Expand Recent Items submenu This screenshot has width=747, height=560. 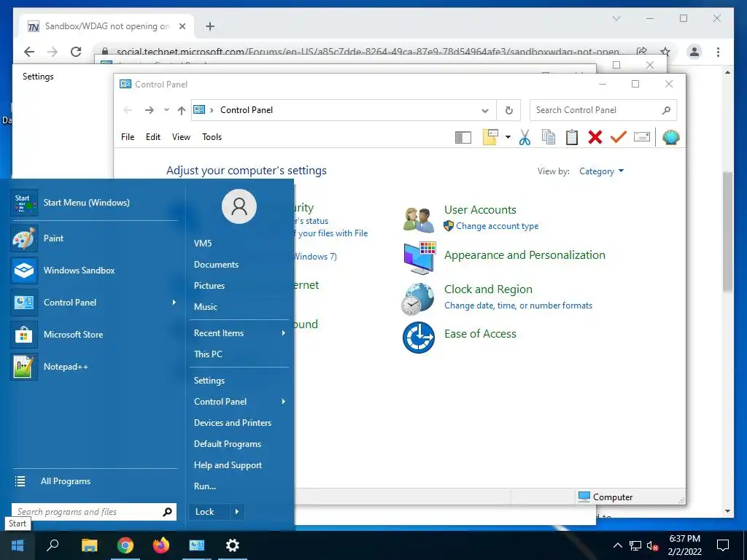coord(284,333)
